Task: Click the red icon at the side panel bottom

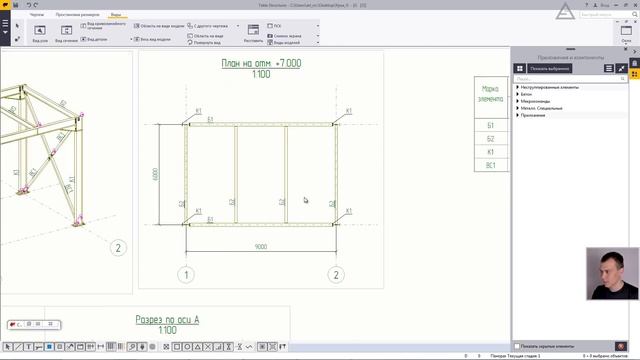Action: 621,346
